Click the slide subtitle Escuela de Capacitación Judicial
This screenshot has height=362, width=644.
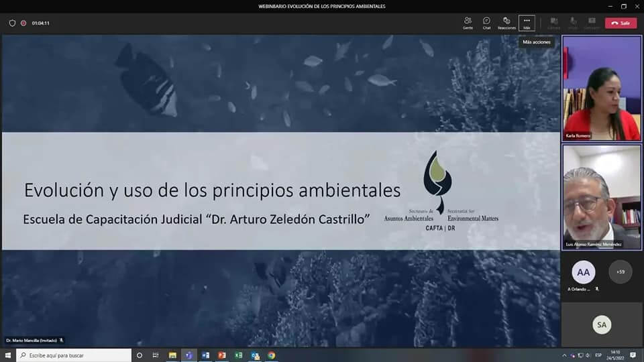click(197, 219)
